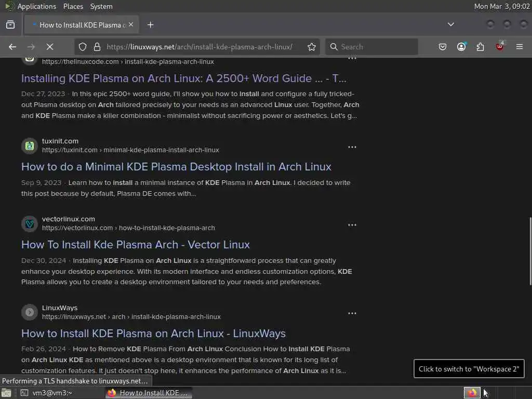Click the uBlock Origin extension icon
Image resolution: width=532 pixels, height=399 pixels.
pyautogui.click(x=499, y=46)
